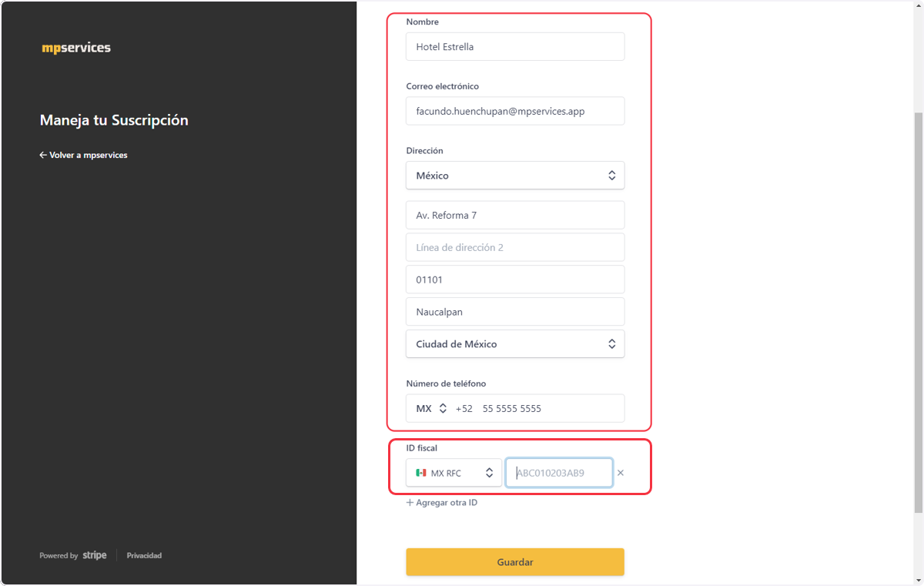
Task: Click the phone number 55 5555 5555
Action: point(512,408)
